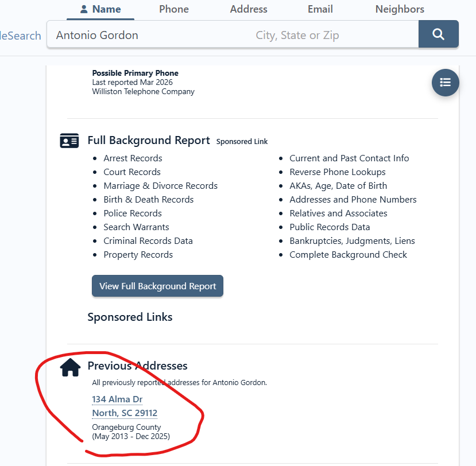The width and height of the screenshot is (476, 466).
Task: Click the house icon beside Previous Addresses
Action: pos(70,367)
